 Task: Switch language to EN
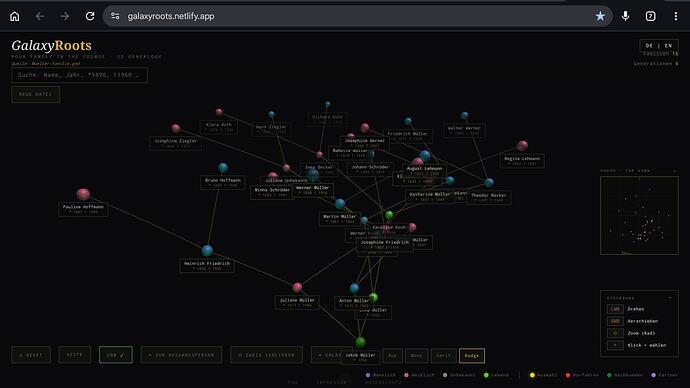pos(668,46)
